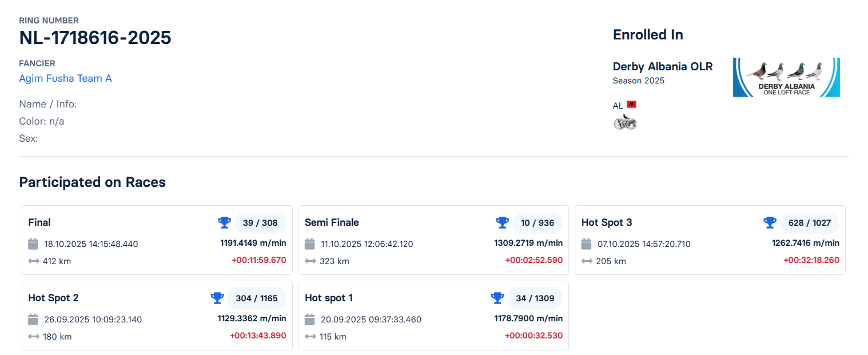Select the Semi Finale race card
Image resolution: width=868 pixels, height=355 pixels.
433,240
